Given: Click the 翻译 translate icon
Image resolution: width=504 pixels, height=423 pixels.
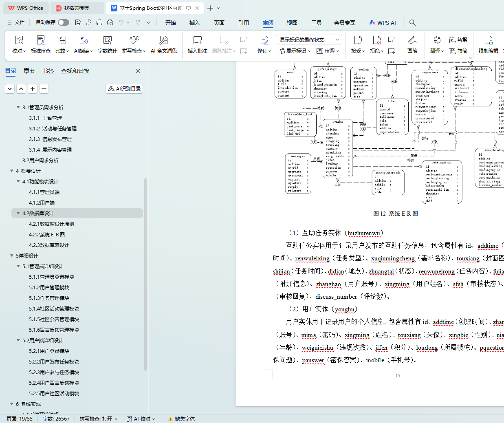Looking at the screenshot, I should tap(437, 40).
